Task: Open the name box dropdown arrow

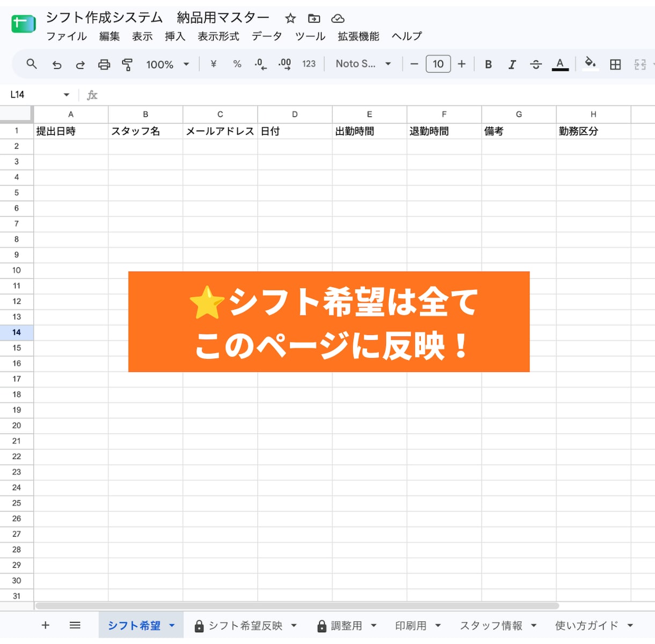Action: click(x=67, y=95)
